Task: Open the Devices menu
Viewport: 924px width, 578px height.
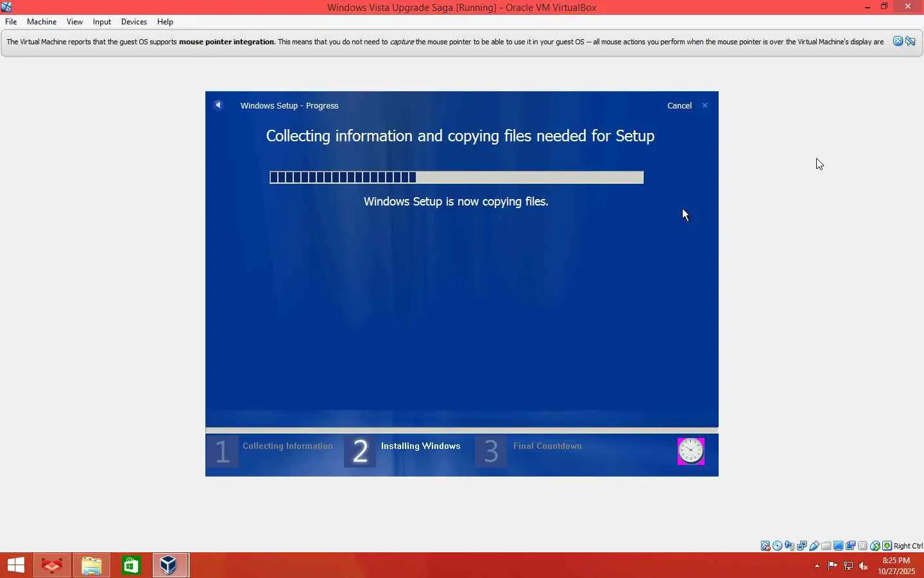Action: click(134, 22)
